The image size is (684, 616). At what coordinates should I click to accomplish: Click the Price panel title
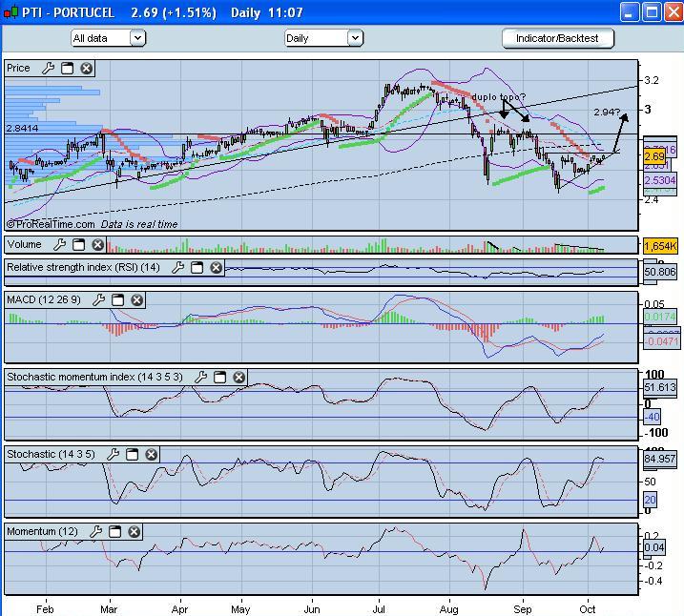18,68
